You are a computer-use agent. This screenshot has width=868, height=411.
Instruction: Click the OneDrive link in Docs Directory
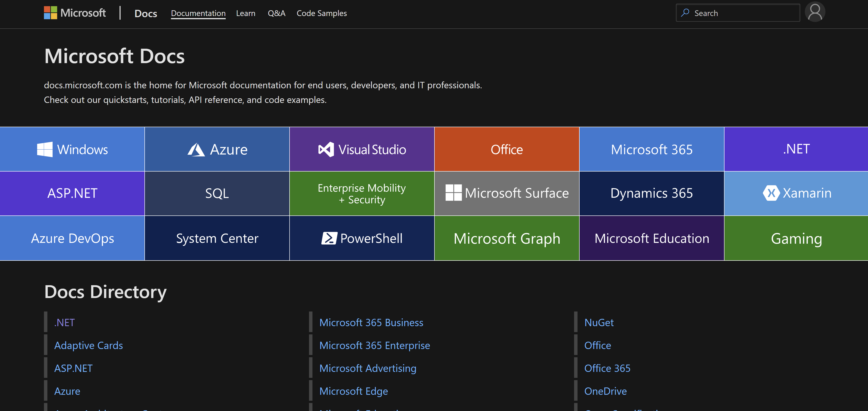pyautogui.click(x=605, y=391)
